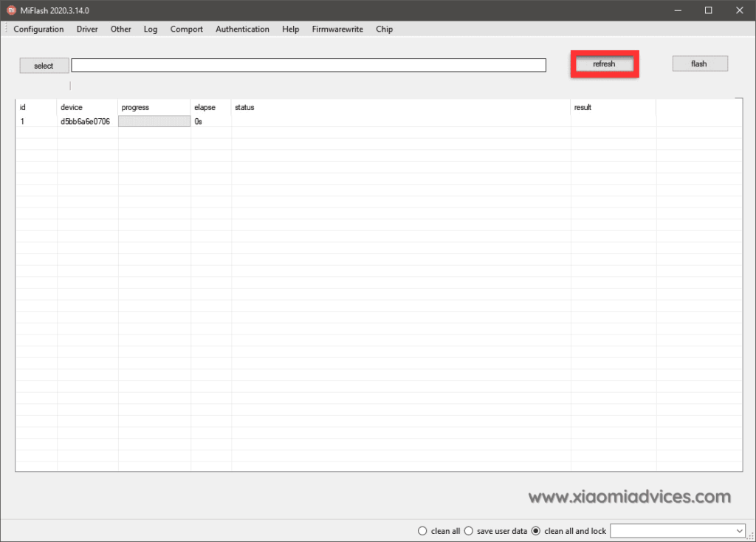Open the Other menu
This screenshot has width=756, height=542.
[120, 29]
